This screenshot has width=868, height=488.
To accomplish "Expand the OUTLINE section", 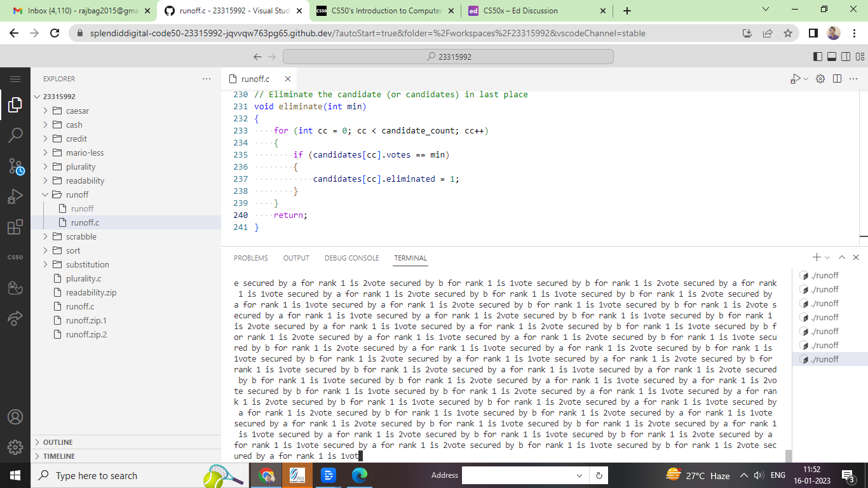I will point(126,442).
